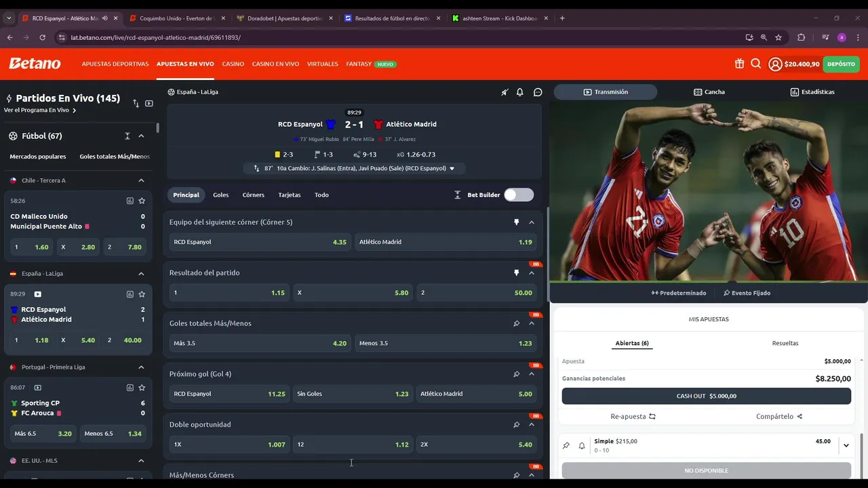Pin the Doble oportunidad market
This screenshot has width=868, height=488.
516,425
